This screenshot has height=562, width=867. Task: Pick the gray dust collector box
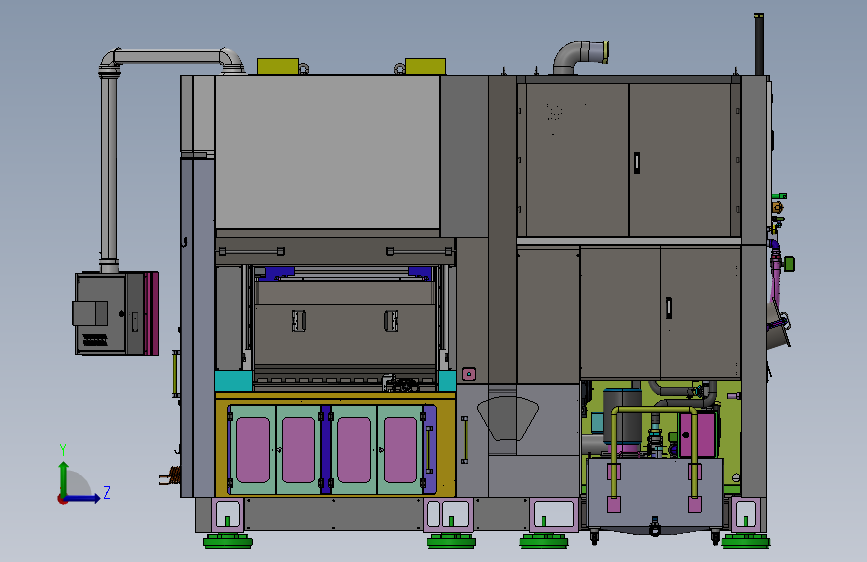(x=109, y=313)
